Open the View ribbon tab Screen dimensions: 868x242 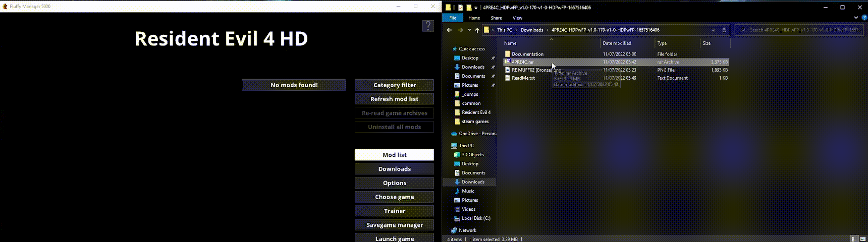(x=517, y=18)
